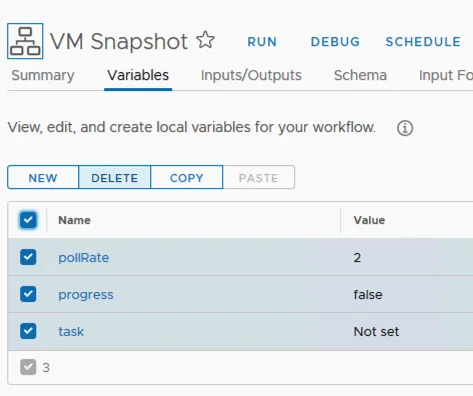This screenshot has width=473, height=396.
Task: Click the value 2 for pollRate
Action: click(357, 258)
